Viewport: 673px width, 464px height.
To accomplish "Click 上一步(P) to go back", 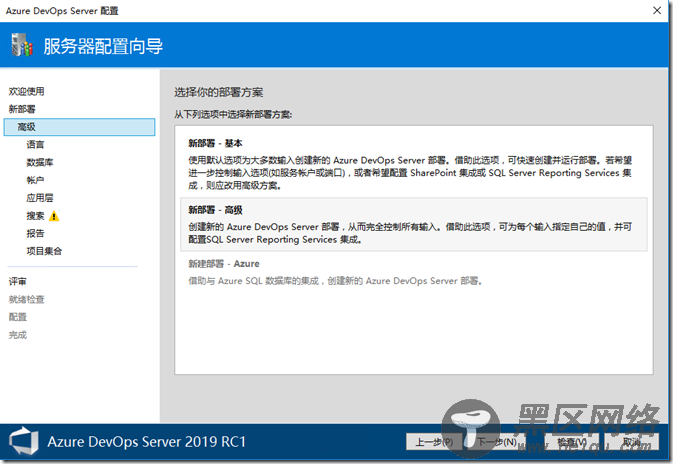I will pyautogui.click(x=434, y=442).
